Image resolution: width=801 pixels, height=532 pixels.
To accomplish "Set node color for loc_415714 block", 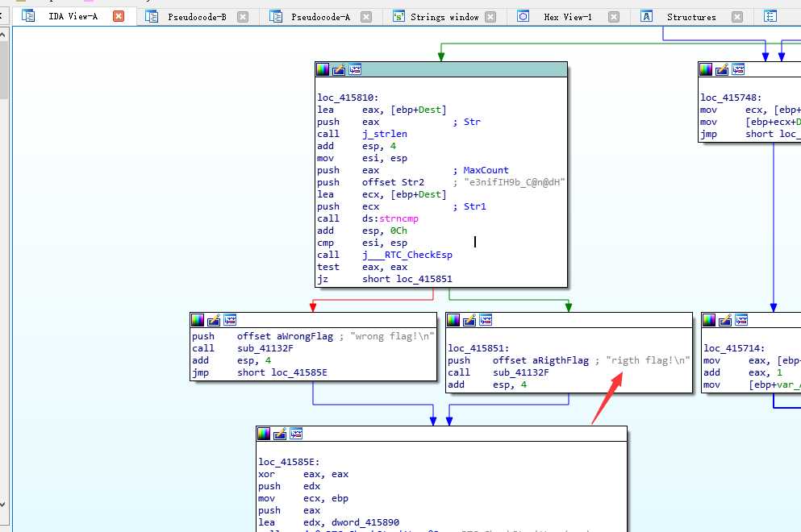I will pyautogui.click(x=709, y=320).
